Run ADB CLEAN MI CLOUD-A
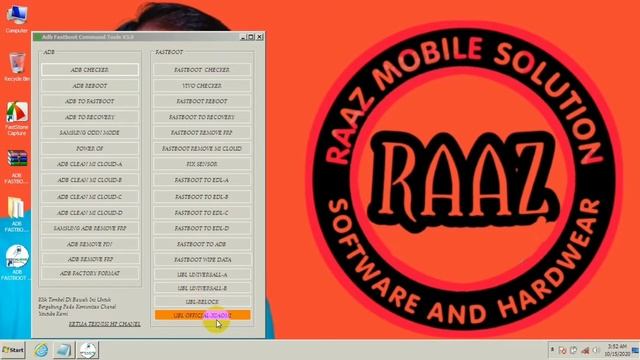The width and height of the screenshot is (640, 360). (90, 164)
